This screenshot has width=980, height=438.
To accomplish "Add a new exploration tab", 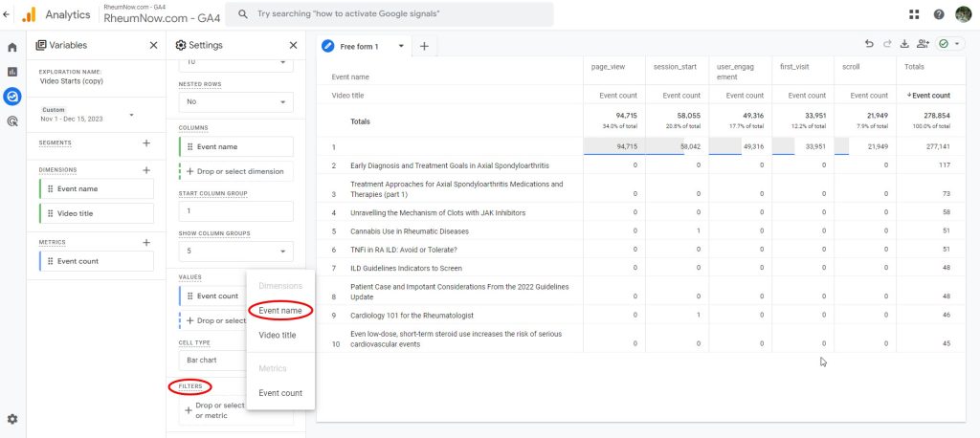I will click(424, 46).
